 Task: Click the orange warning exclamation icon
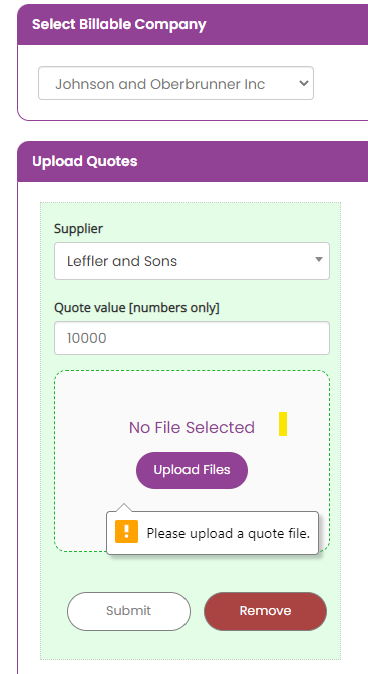[x=126, y=531]
